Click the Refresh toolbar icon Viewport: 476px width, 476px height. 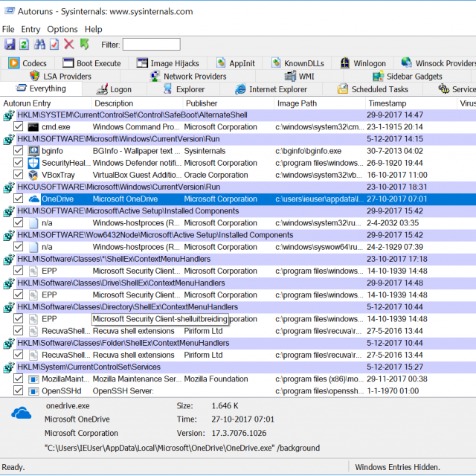[25, 45]
